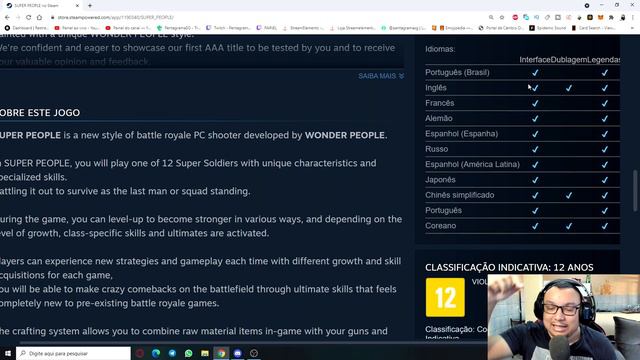The width and height of the screenshot is (640, 360).
Task: Click the zoom magnifier icon in address bar
Action: click(x=491, y=18)
